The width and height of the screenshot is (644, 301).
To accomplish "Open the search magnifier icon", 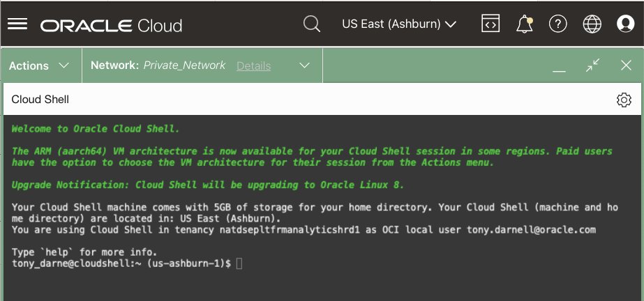I will click(x=311, y=24).
